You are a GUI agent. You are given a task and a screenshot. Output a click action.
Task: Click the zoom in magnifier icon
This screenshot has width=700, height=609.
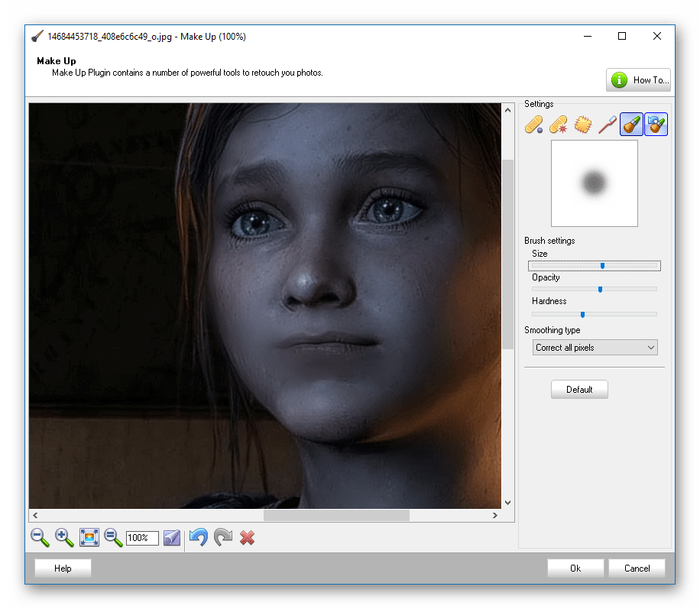64,538
